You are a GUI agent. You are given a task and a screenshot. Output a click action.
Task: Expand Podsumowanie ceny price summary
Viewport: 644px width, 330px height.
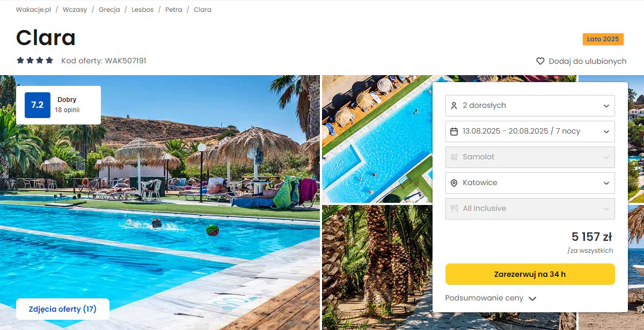[x=491, y=298]
